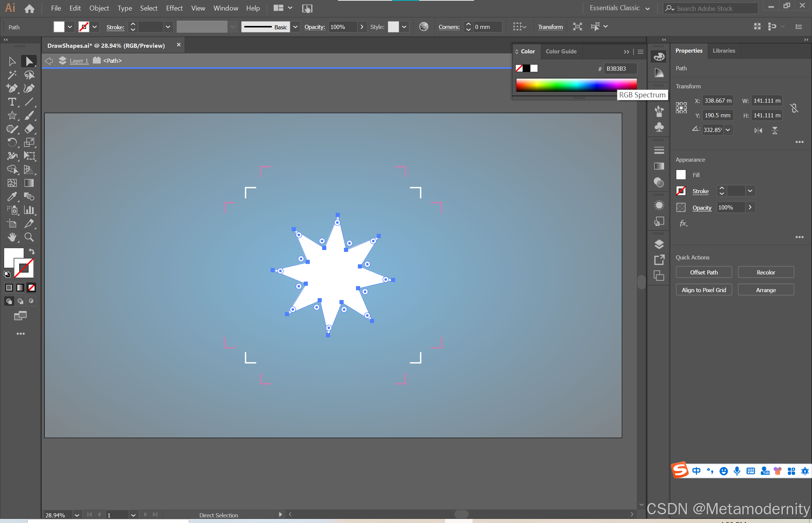
Task: Expand the Style dropdown in control bar
Action: point(404,27)
